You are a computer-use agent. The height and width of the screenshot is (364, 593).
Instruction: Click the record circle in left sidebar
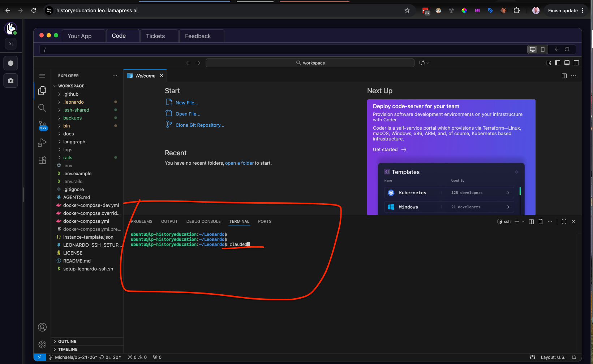pos(11,63)
